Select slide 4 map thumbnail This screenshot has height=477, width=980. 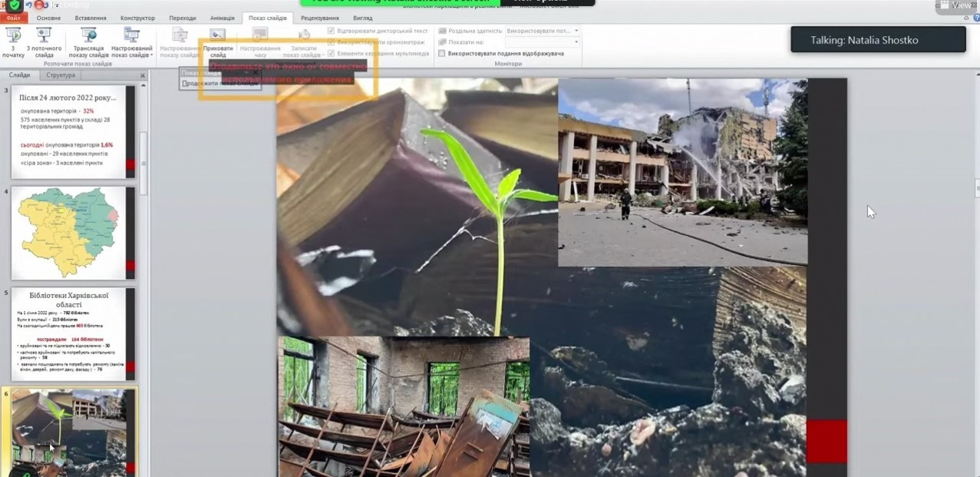[68, 233]
